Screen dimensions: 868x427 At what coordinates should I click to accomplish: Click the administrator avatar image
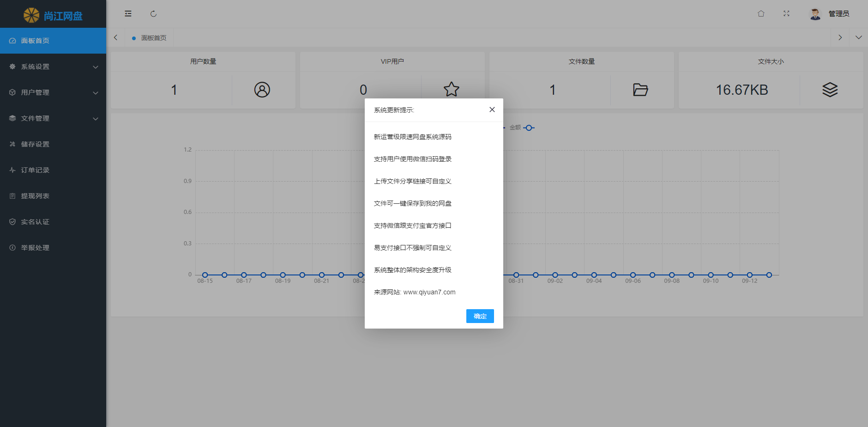(815, 14)
